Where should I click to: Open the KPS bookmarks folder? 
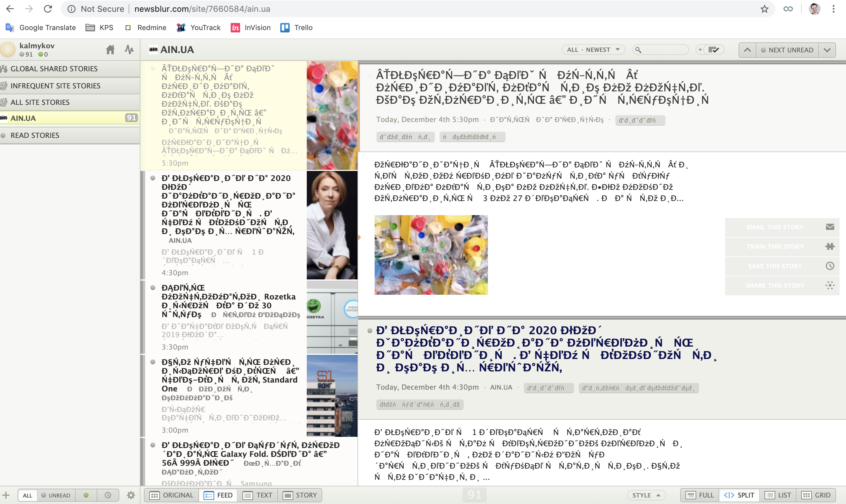click(100, 27)
